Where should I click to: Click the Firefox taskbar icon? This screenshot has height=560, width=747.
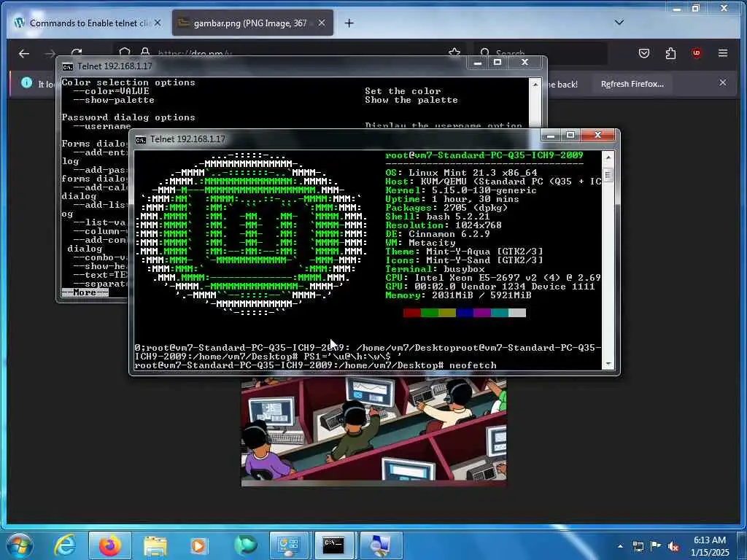click(x=109, y=545)
